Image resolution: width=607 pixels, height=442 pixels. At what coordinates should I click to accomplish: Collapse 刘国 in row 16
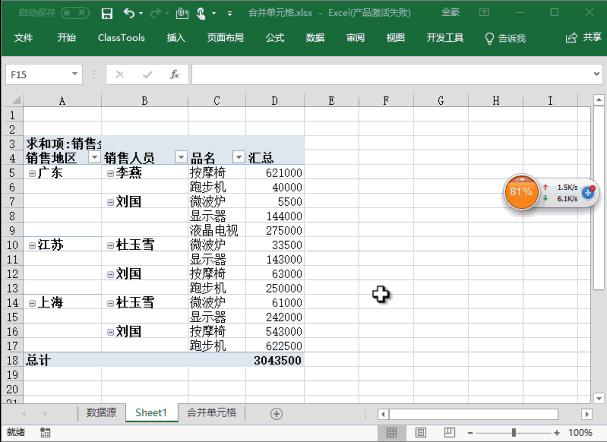110,332
